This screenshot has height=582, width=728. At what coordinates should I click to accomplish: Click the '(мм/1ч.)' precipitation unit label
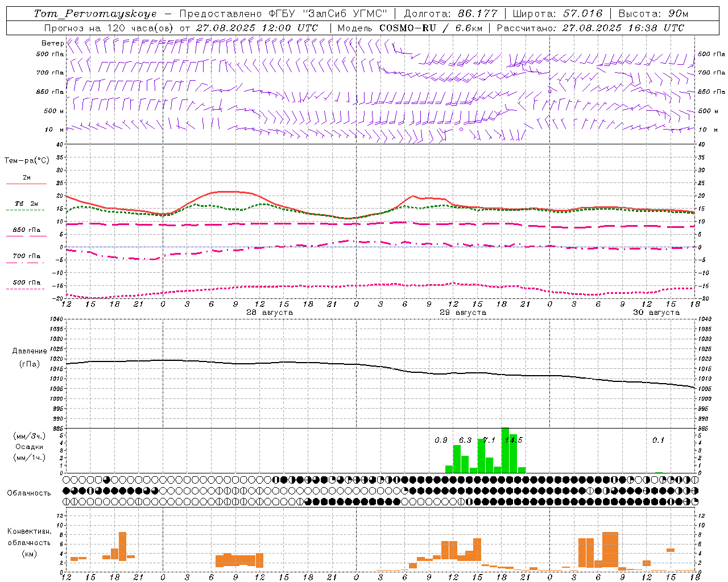point(30,458)
